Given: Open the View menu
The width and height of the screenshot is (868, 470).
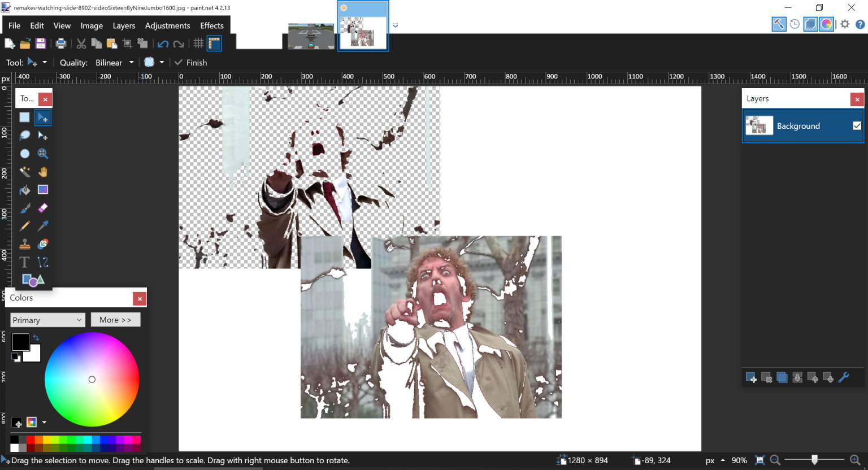Looking at the screenshot, I should pyautogui.click(x=62, y=25).
